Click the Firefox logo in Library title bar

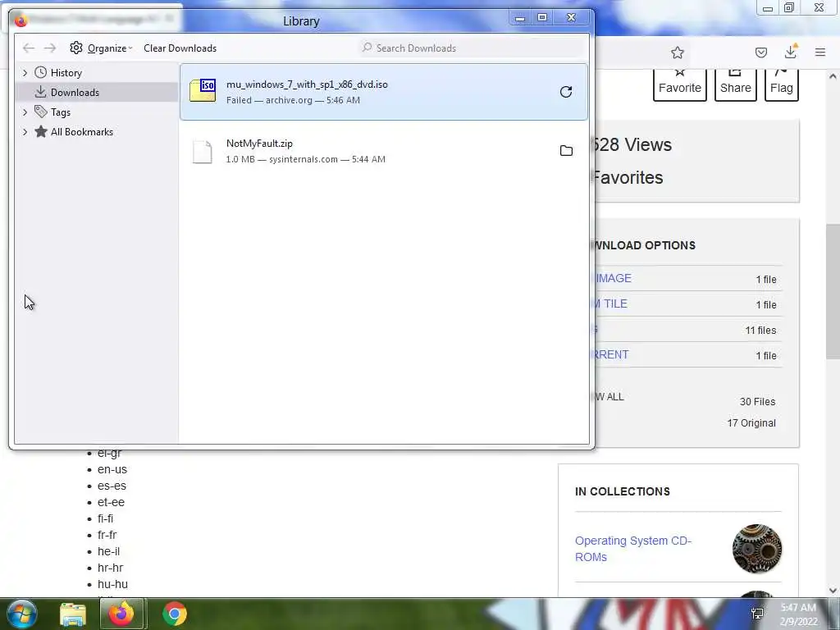[21, 21]
